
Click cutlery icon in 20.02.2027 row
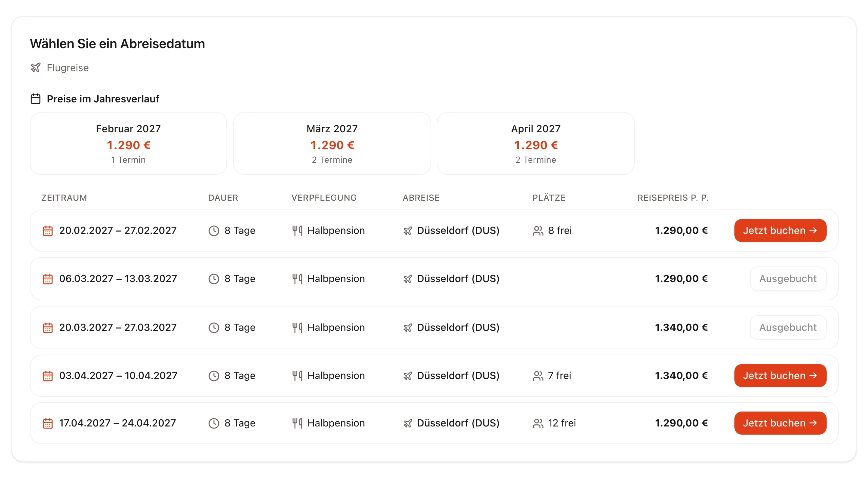pyautogui.click(x=297, y=231)
